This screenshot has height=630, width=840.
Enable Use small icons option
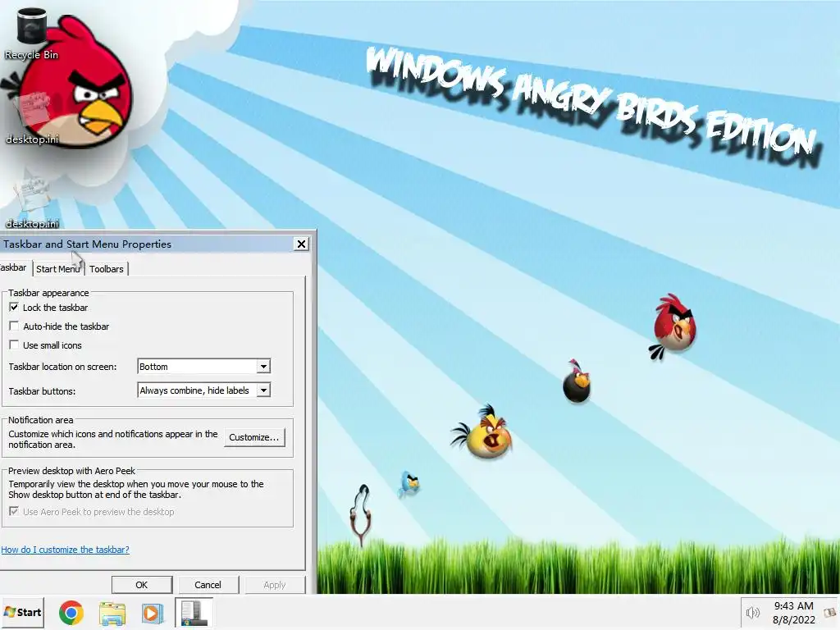(x=14, y=345)
